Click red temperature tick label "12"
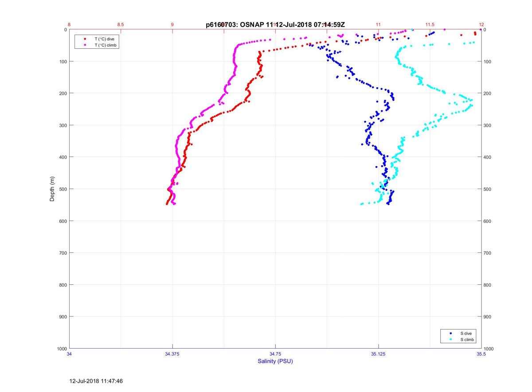Image resolution: width=532 pixels, height=392 pixels. 481,25
